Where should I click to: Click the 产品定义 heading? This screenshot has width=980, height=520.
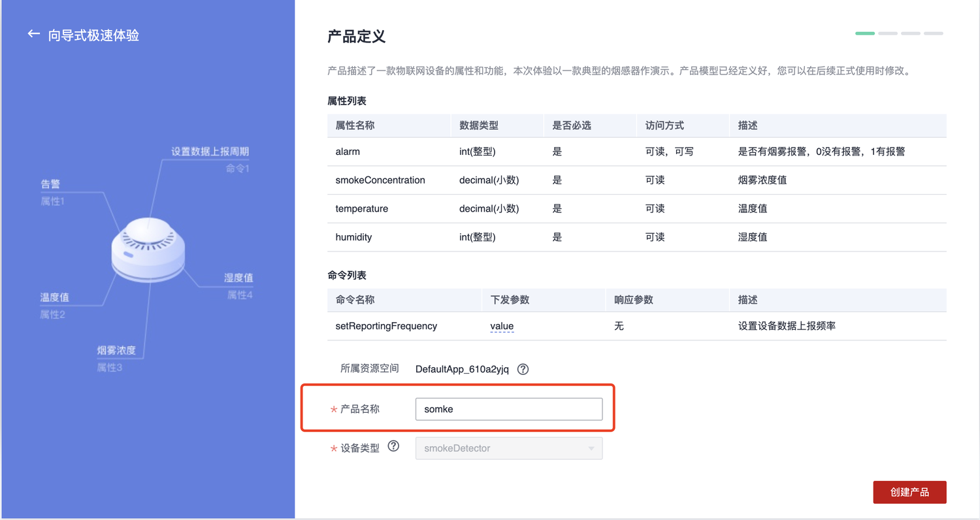coord(356,37)
